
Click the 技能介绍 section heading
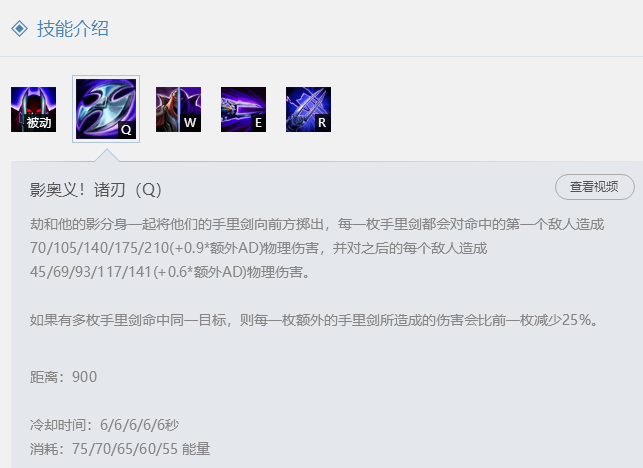(x=73, y=29)
